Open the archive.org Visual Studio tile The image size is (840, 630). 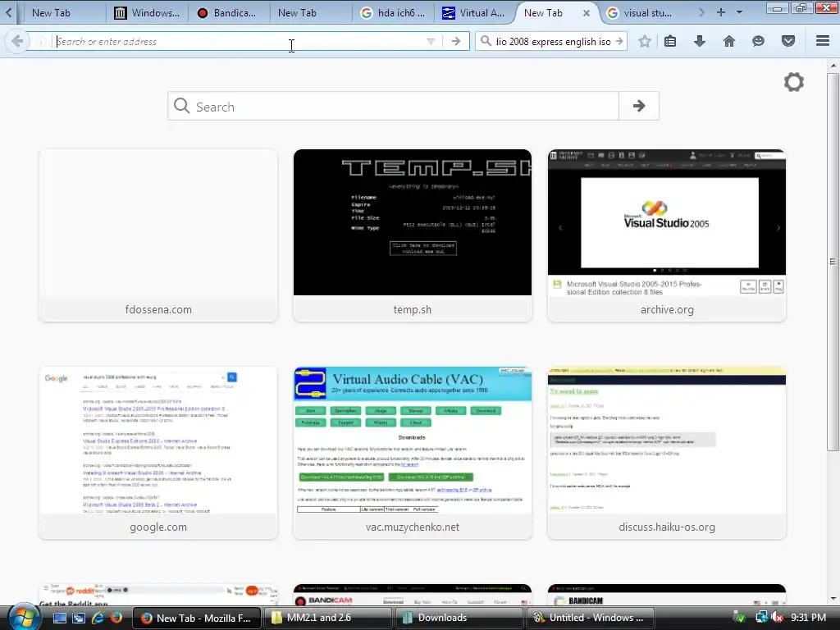[667, 235]
